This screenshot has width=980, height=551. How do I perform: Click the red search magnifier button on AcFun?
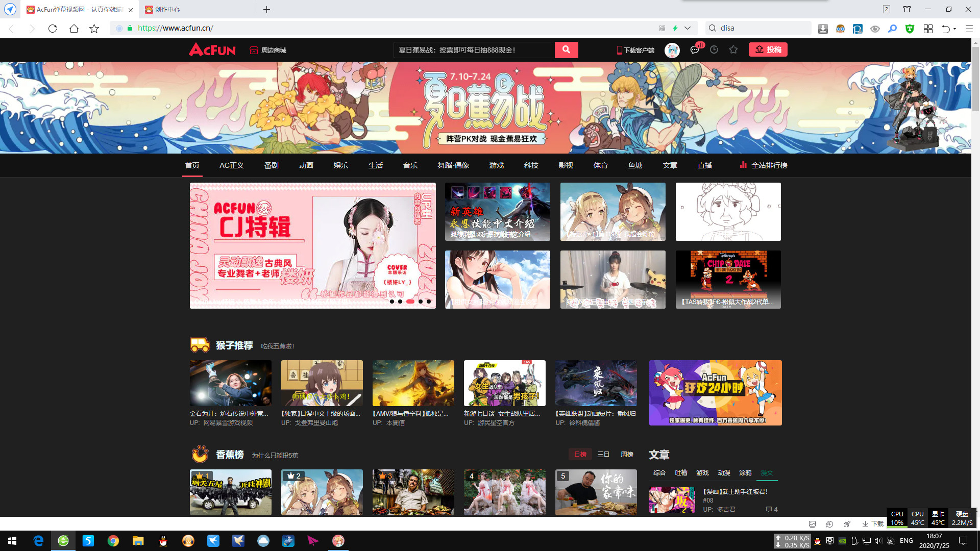click(566, 49)
